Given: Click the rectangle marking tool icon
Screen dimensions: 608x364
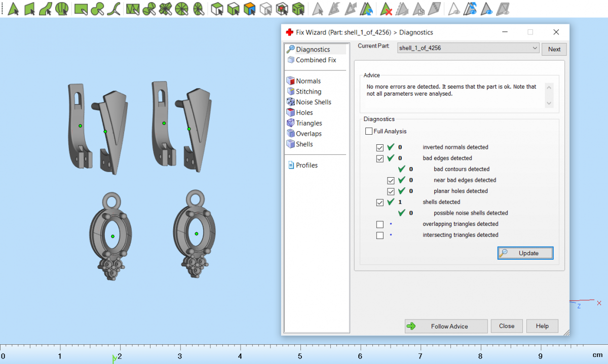Looking at the screenshot, I should pyautogui.click(x=80, y=9).
